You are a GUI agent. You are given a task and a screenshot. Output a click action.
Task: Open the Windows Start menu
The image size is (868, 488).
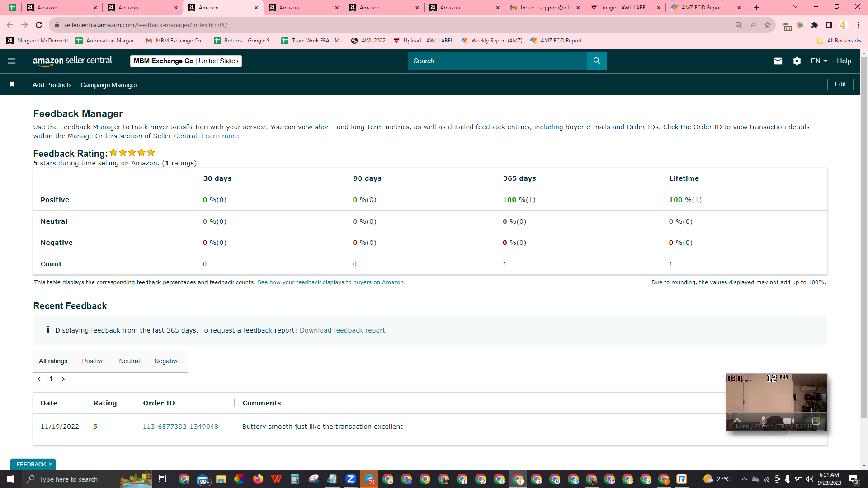point(11,479)
